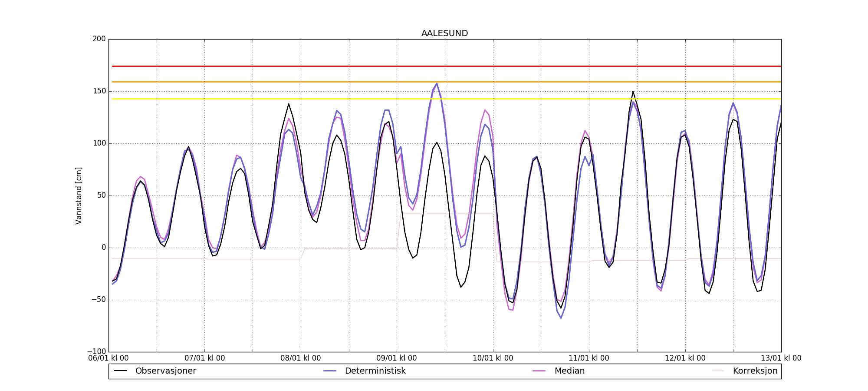Click the AALESUND chart title
Screen dimensions: 868x391
click(x=444, y=33)
